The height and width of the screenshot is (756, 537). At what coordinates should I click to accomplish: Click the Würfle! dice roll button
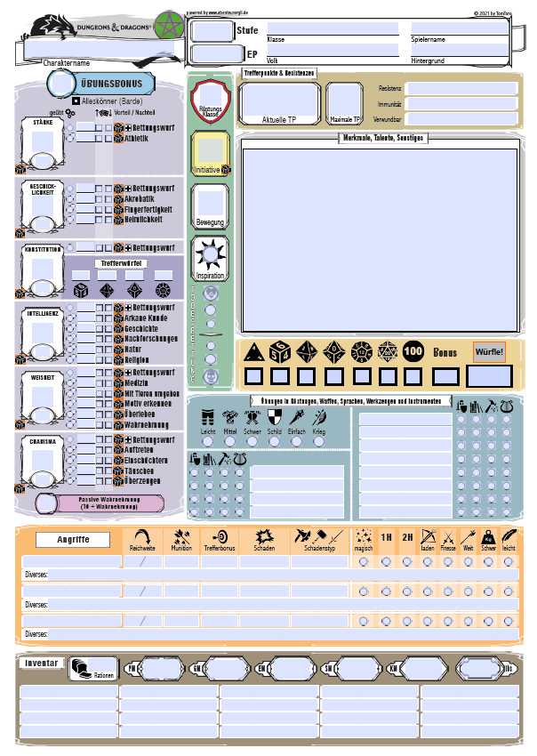tap(489, 351)
